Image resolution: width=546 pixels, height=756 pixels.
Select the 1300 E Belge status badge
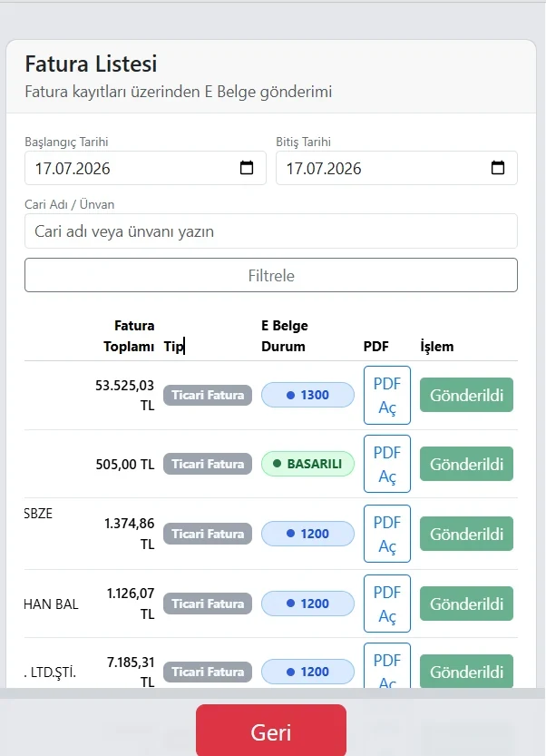(x=307, y=395)
